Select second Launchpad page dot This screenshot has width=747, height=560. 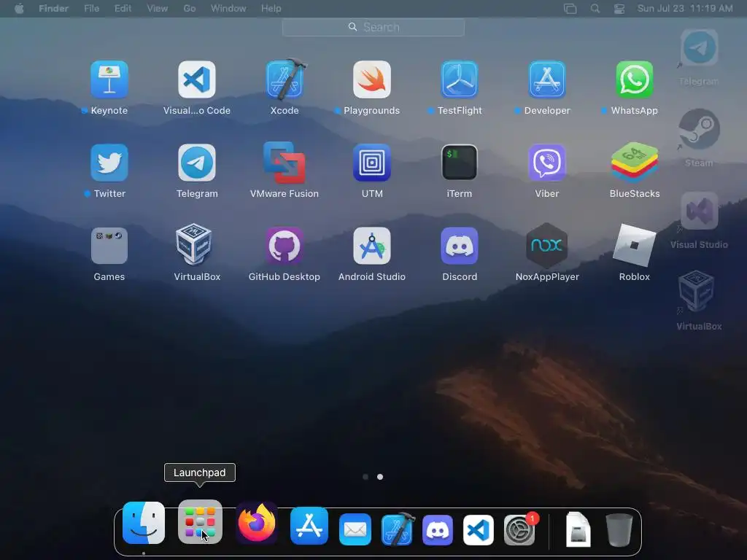(x=380, y=477)
